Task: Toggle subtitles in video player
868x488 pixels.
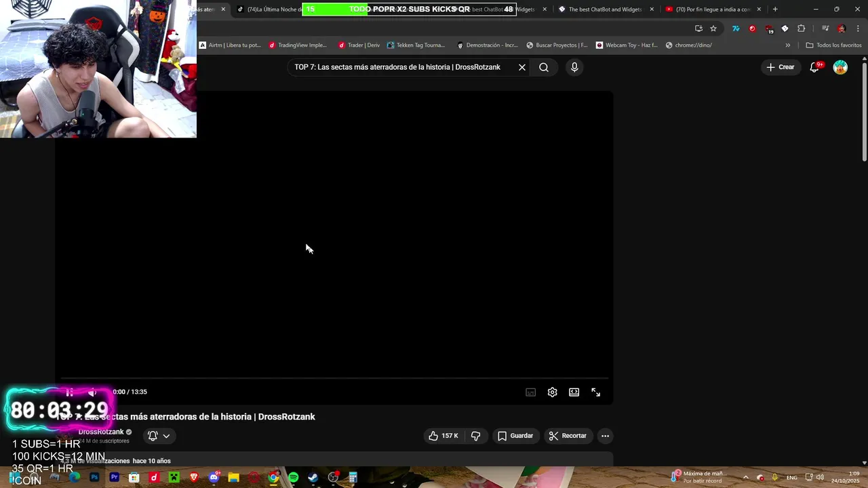Action: pyautogui.click(x=531, y=392)
